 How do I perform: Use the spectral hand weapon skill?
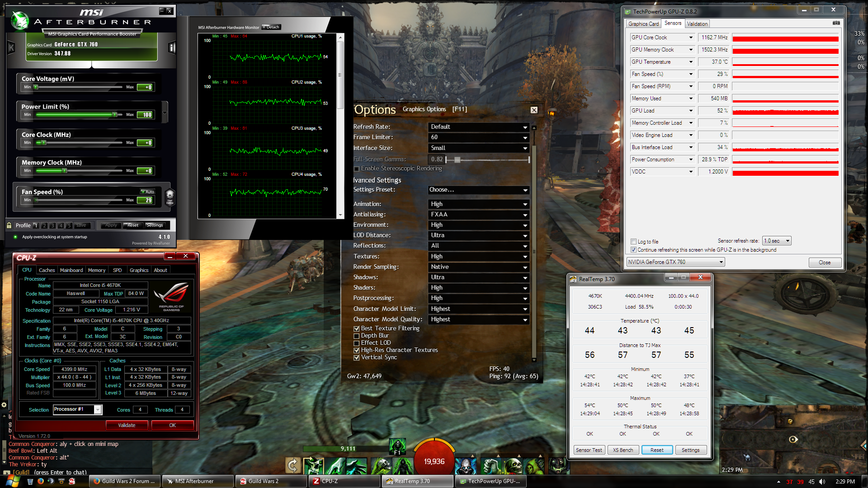[x=335, y=466]
